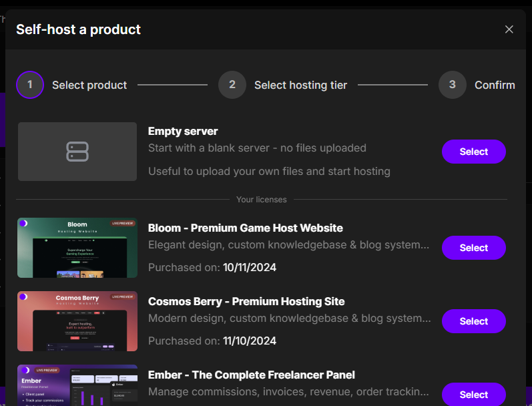Click the 'Bloom - Premium Game Host Website' title

[245, 228]
